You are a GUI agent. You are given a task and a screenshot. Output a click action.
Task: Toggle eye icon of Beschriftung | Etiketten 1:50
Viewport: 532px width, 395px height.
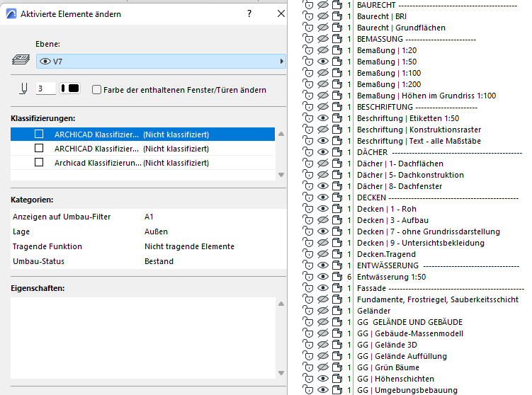323,118
